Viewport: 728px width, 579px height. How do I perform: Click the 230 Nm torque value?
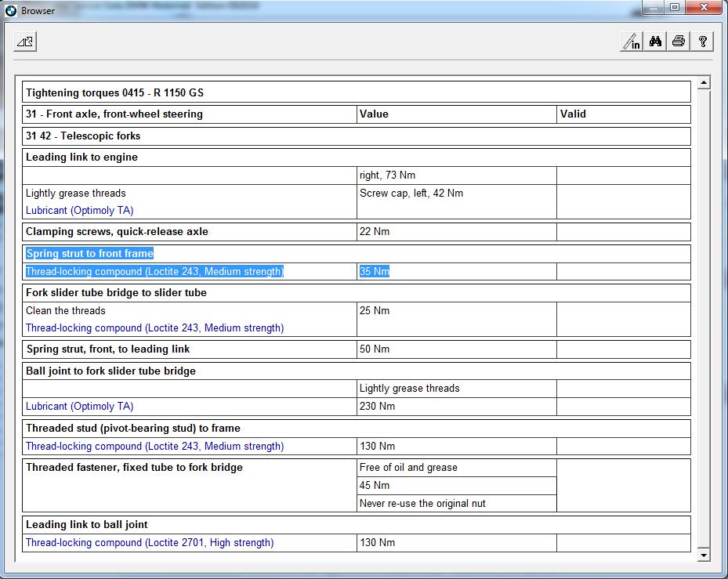coord(377,407)
